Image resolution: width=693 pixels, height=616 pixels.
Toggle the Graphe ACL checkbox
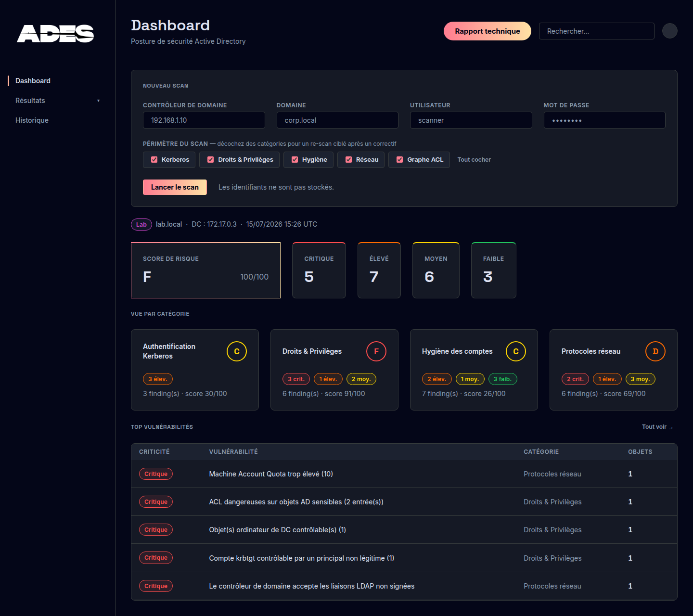tap(400, 160)
